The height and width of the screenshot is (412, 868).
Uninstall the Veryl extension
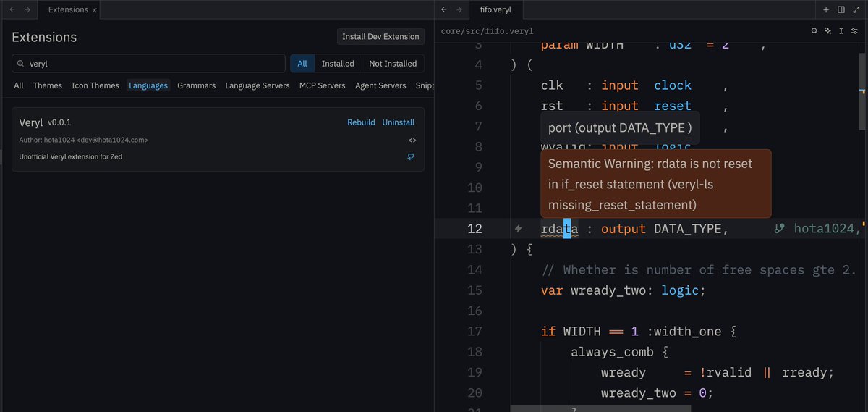pos(399,122)
